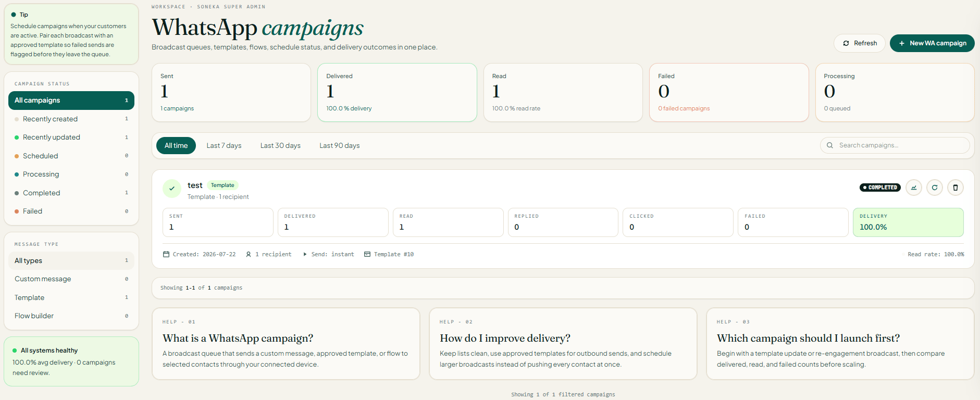Click the SENT stat box in test campaign

pyautogui.click(x=218, y=222)
